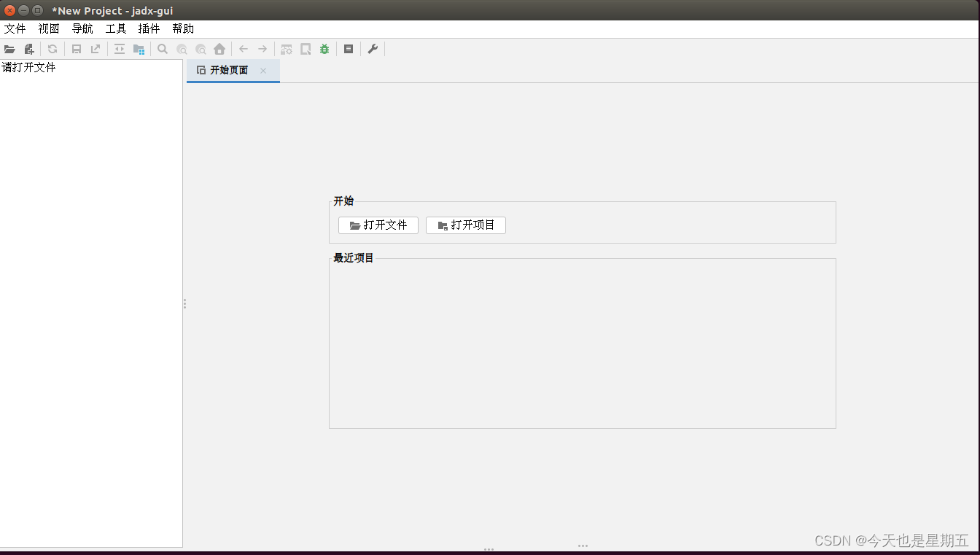Open preferences with the wrench icon
The width and height of the screenshot is (980, 555).
click(x=373, y=49)
